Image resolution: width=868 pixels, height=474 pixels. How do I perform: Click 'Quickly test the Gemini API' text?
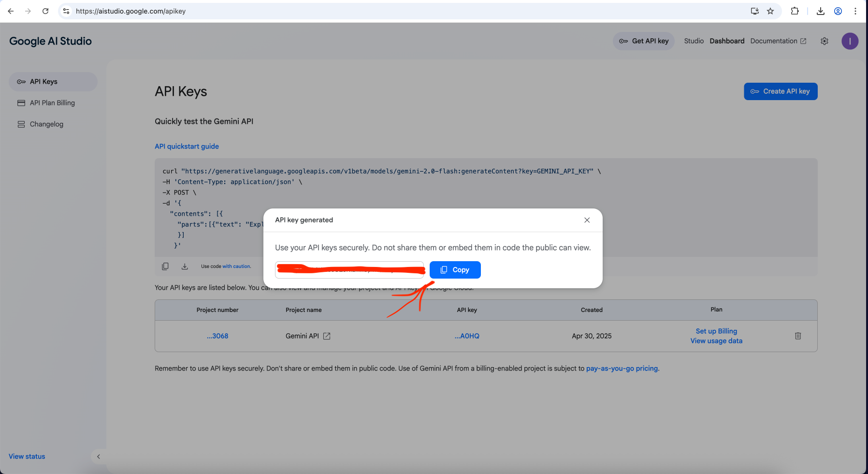204,121
